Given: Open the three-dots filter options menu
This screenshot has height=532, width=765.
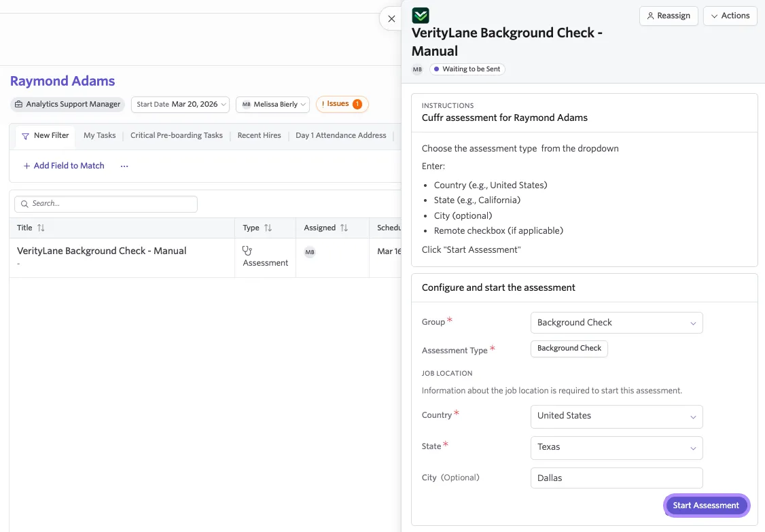Looking at the screenshot, I should tap(124, 166).
